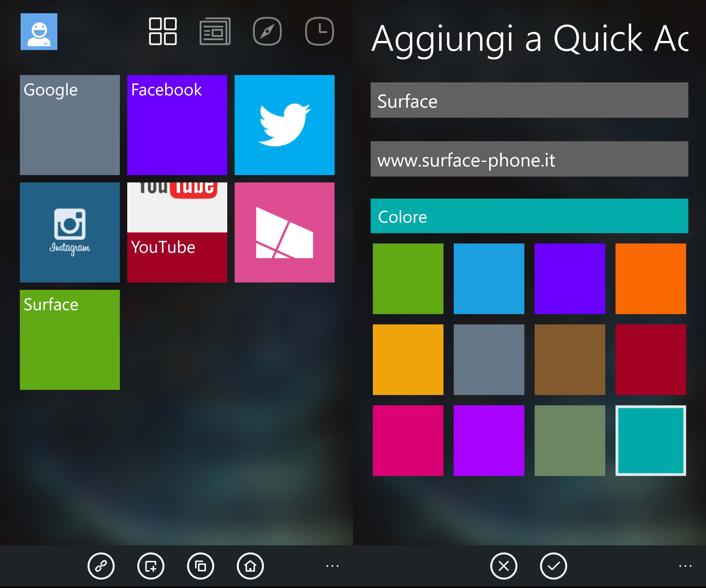Select the magenta pink color swatch
Viewport: 706px width, 588px height.
[408, 441]
